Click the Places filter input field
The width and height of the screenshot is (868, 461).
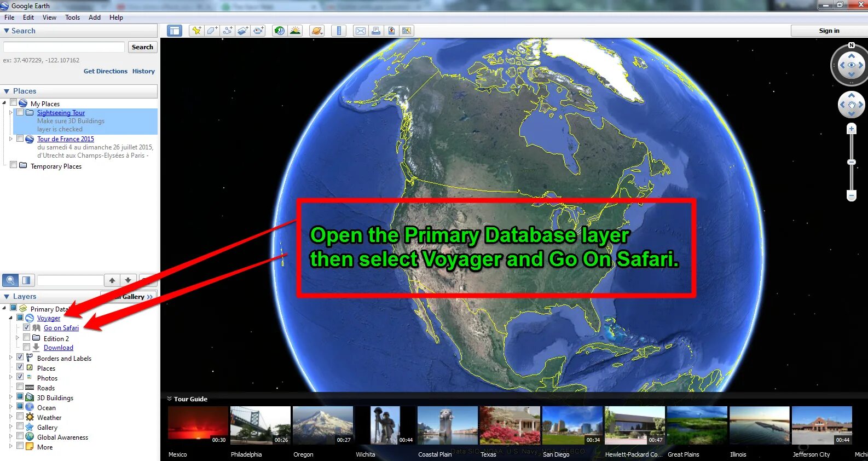pos(70,280)
